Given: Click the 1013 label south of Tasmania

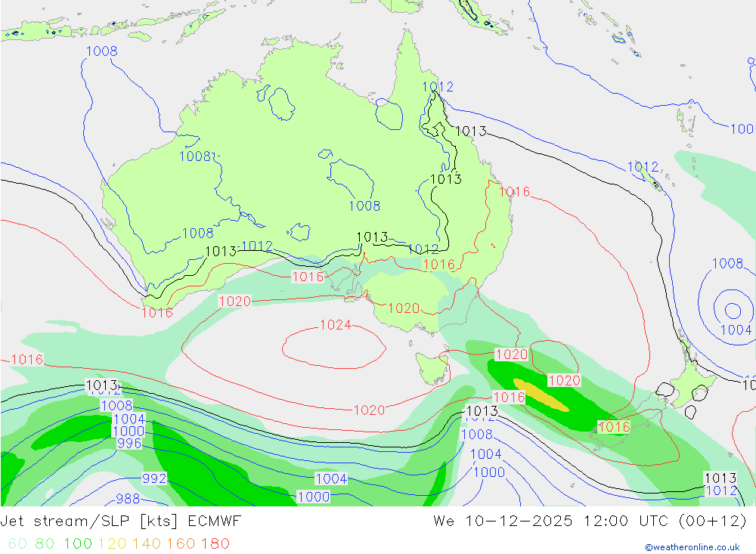Looking at the screenshot, I should pyautogui.click(x=482, y=411).
